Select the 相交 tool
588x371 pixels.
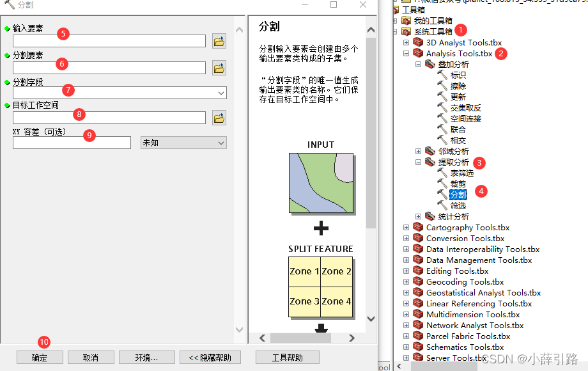(x=458, y=141)
